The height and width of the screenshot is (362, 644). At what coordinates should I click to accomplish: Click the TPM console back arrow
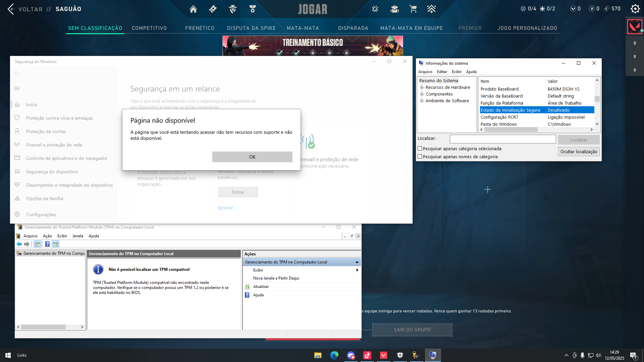pos(19,244)
